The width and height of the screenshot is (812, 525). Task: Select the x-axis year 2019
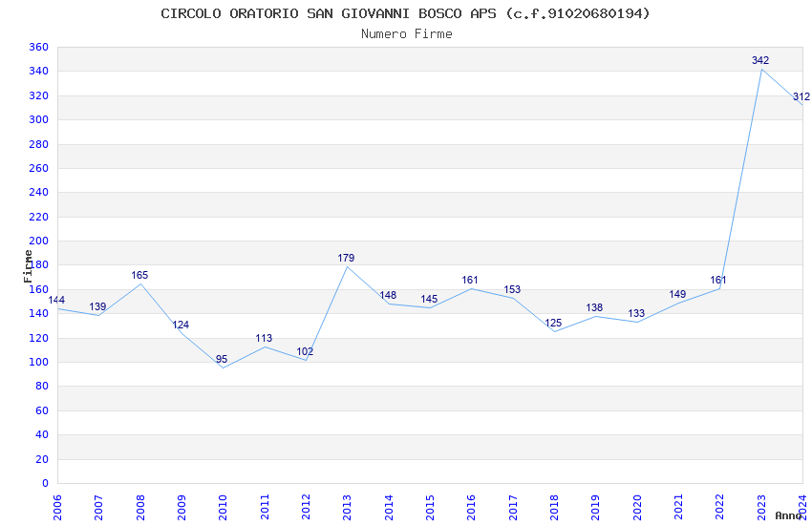click(x=596, y=508)
